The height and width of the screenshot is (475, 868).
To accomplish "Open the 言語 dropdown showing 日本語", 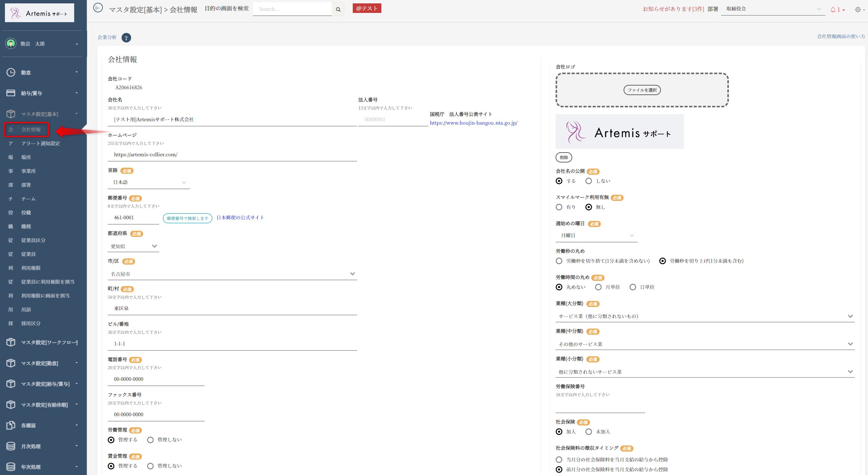I will click(149, 182).
